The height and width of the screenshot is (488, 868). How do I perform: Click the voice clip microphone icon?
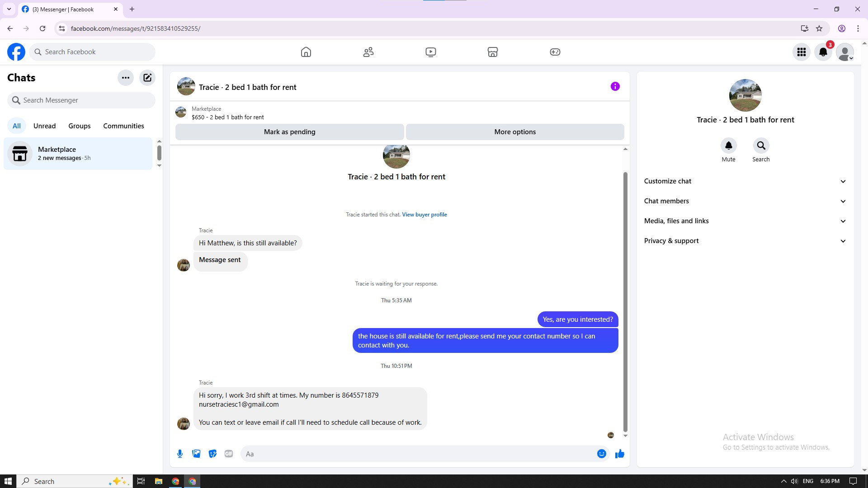pos(180,454)
